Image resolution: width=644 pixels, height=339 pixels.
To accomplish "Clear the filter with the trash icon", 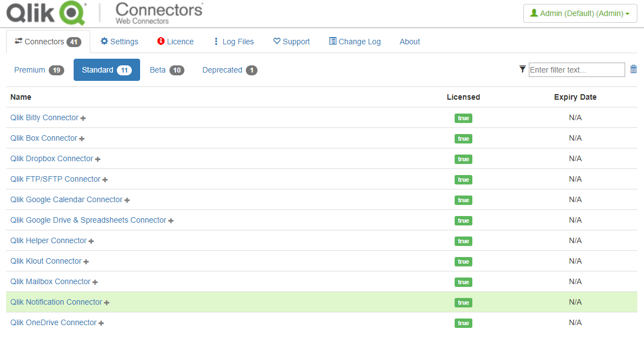I will pos(633,69).
